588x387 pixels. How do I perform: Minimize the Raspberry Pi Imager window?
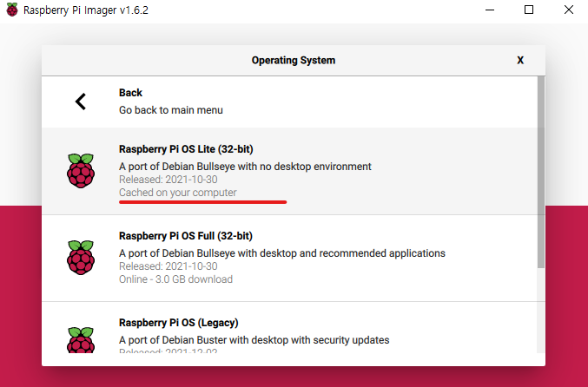coord(490,10)
